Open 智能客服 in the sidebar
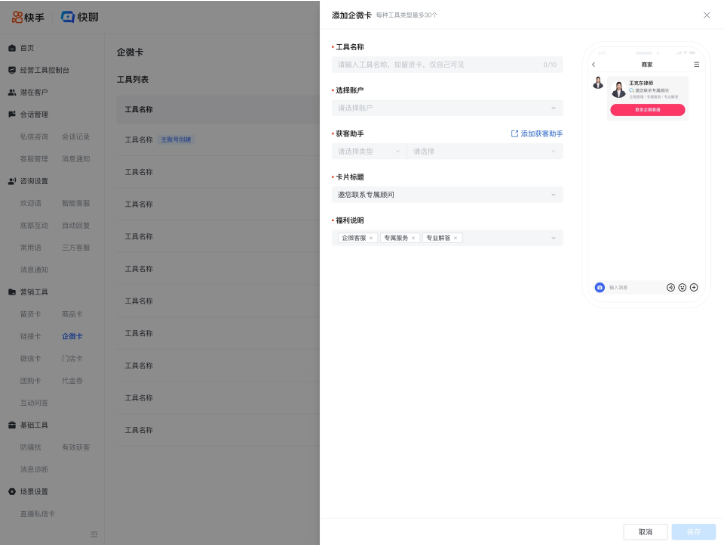This screenshot has width=726, height=545. coord(76,203)
